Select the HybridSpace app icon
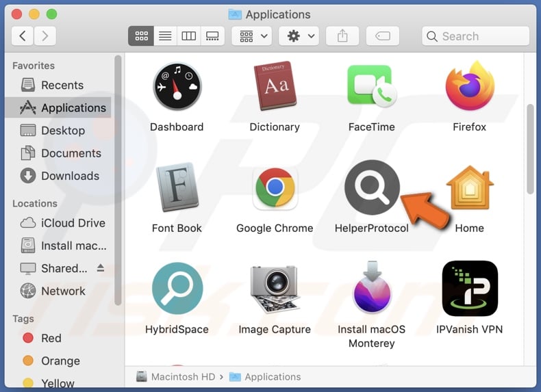The height and width of the screenshot is (392, 541). click(x=177, y=289)
